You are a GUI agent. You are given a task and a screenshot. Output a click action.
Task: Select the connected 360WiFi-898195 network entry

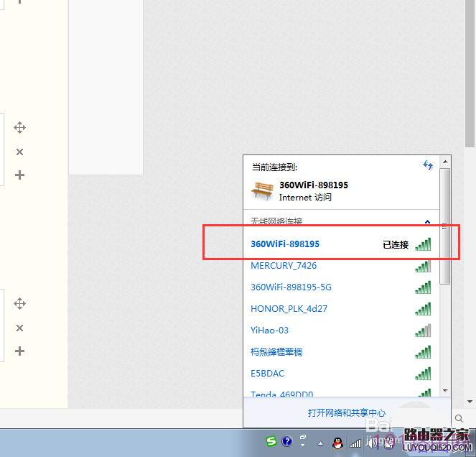click(341, 244)
